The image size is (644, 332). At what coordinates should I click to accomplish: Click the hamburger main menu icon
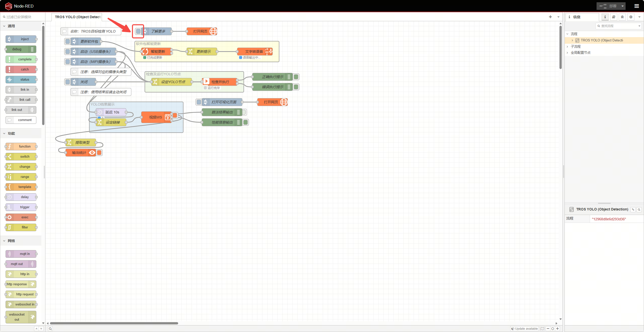click(x=636, y=6)
